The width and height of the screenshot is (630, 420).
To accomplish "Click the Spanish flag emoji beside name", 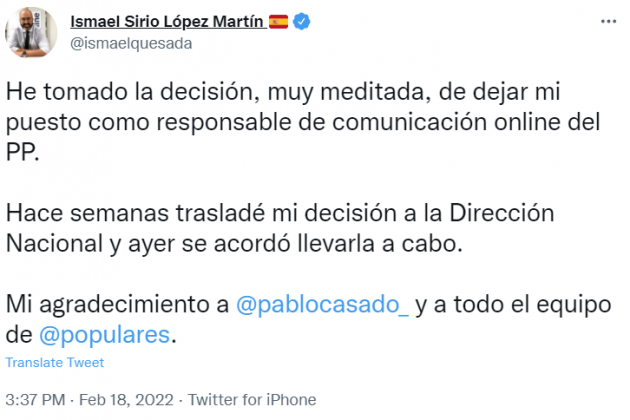I will coord(279,23).
